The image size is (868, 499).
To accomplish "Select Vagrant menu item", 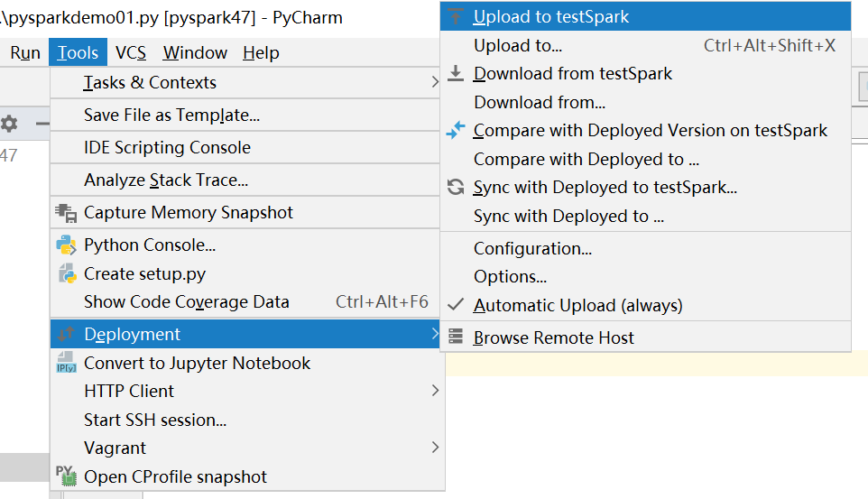I will tap(247, 448).
